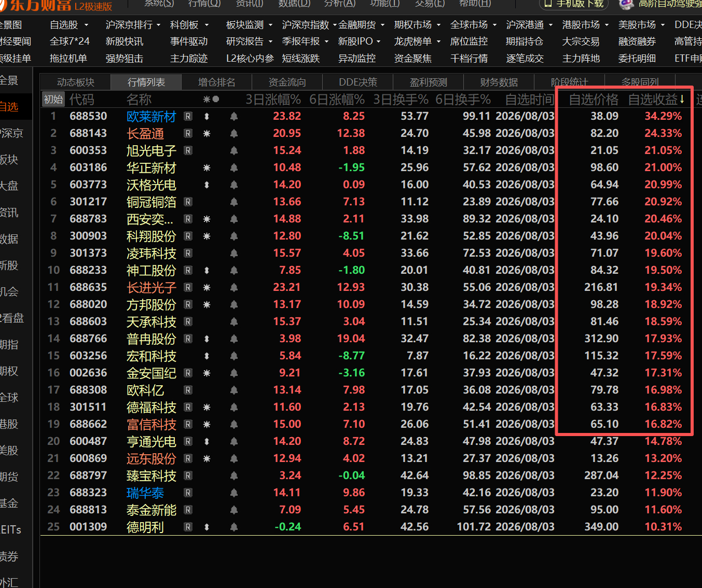The width and height of the screenshot is (702, 588).
Task: Open the 全球7*24 news link
Action: pyautogui.click(x=70, y=41)
